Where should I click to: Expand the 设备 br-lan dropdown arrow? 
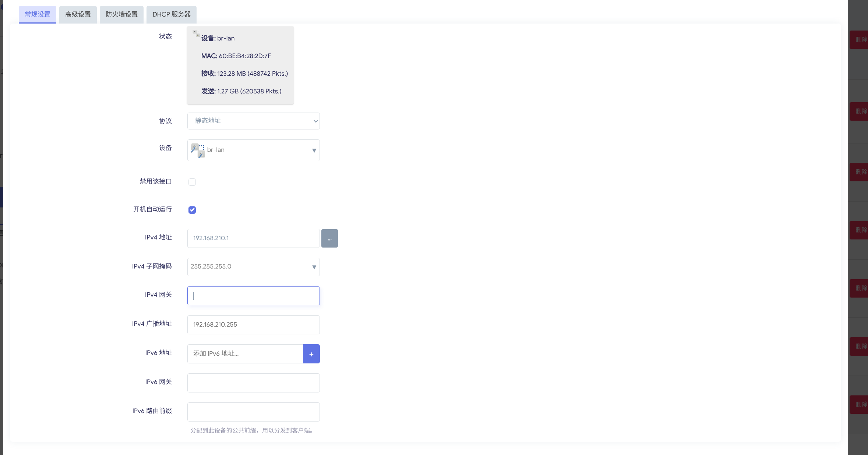[314, 150]
